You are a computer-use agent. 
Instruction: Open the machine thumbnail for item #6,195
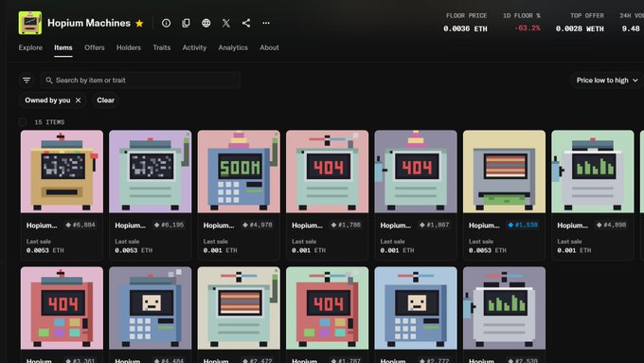coord(151,172)
